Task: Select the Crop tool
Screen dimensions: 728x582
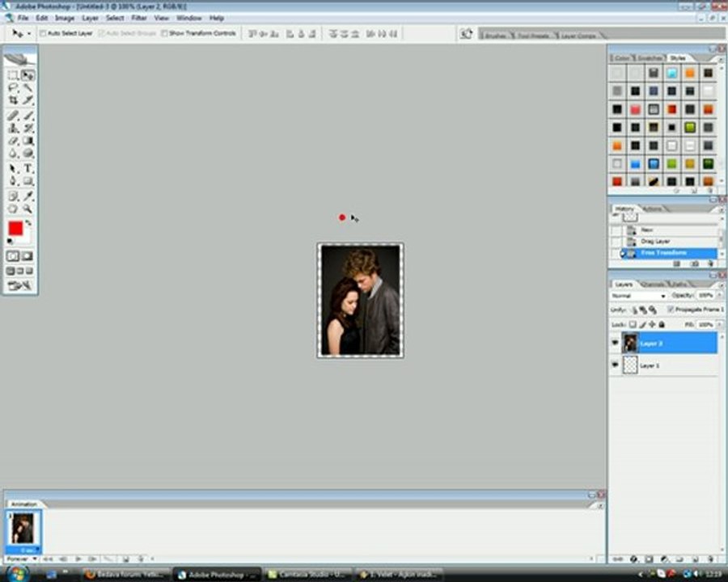Action: pyautogui.click(x=13, y=99)
